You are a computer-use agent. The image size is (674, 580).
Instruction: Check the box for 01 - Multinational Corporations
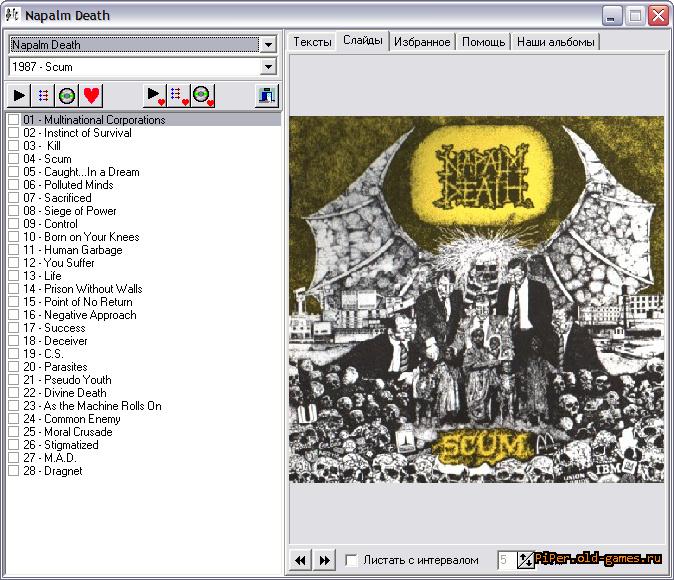[x=13, y=120]
